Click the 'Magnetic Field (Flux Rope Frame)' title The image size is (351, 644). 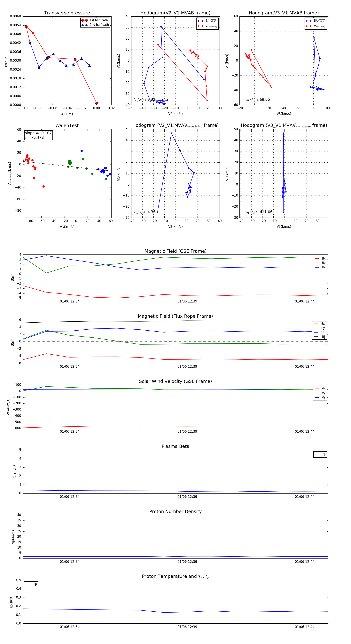tap(175, 316)
